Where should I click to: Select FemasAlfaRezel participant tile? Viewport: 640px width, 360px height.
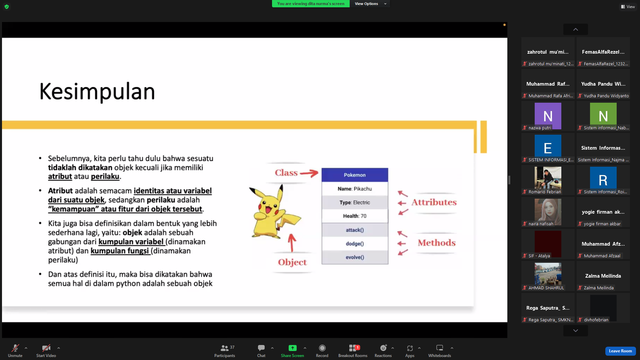(603, 53)
